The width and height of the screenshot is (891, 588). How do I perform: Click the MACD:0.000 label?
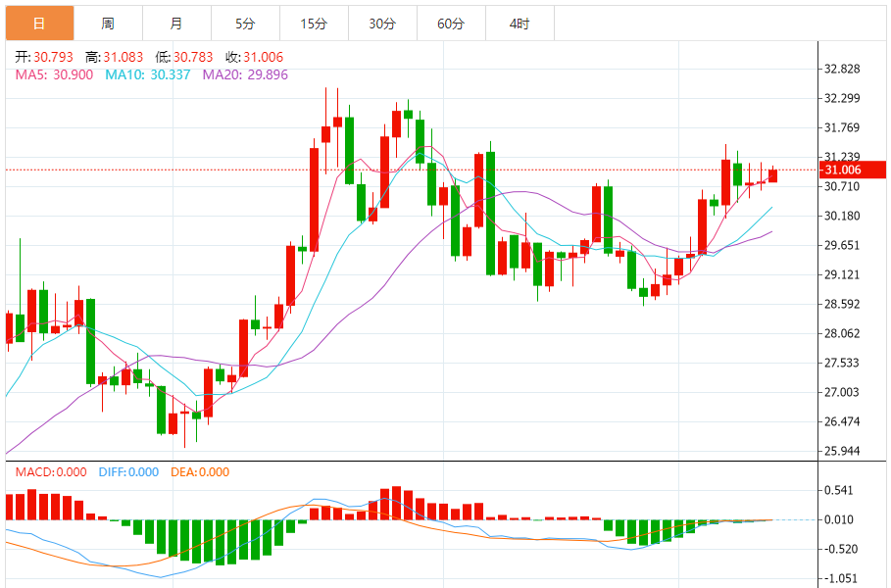coord(51,472)
